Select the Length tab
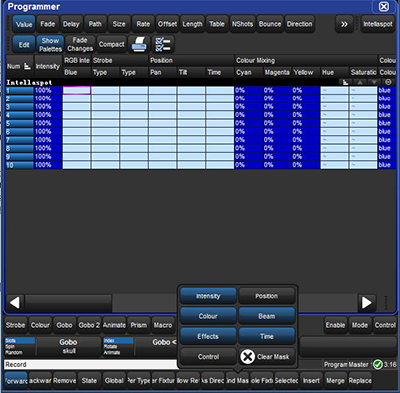 192,24
